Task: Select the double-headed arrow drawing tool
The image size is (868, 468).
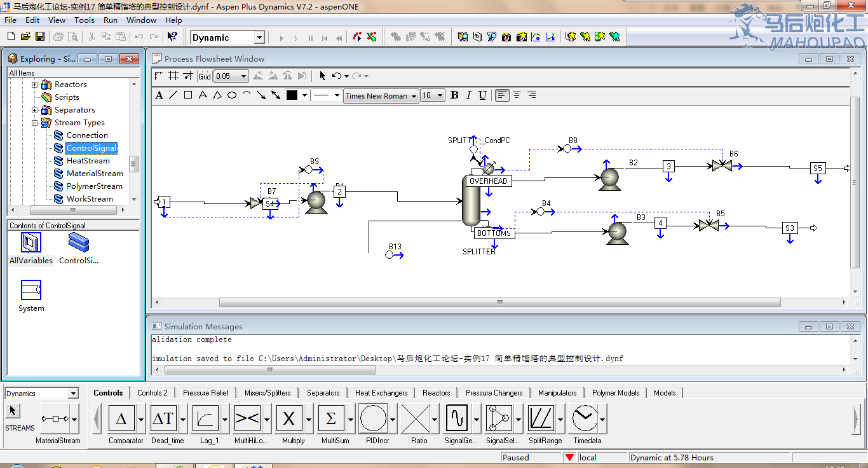Action: 276,95
